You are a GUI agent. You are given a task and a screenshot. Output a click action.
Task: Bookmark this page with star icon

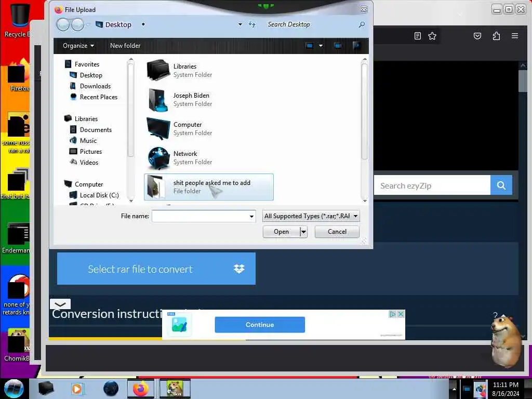click(432, 36)
